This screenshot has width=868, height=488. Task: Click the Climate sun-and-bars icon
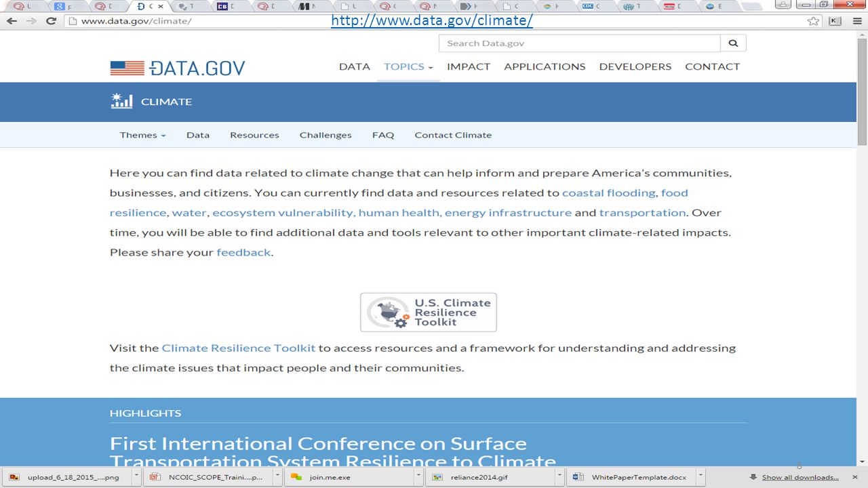click(121, 101)
